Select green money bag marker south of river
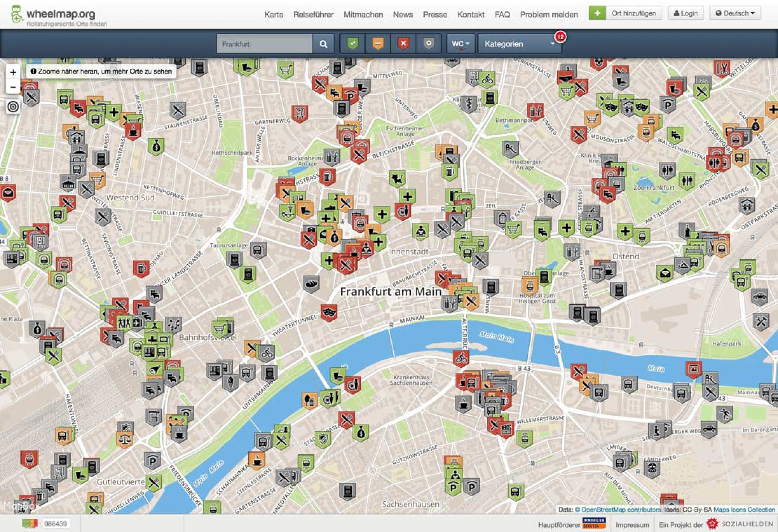 (x=360, y=433)
